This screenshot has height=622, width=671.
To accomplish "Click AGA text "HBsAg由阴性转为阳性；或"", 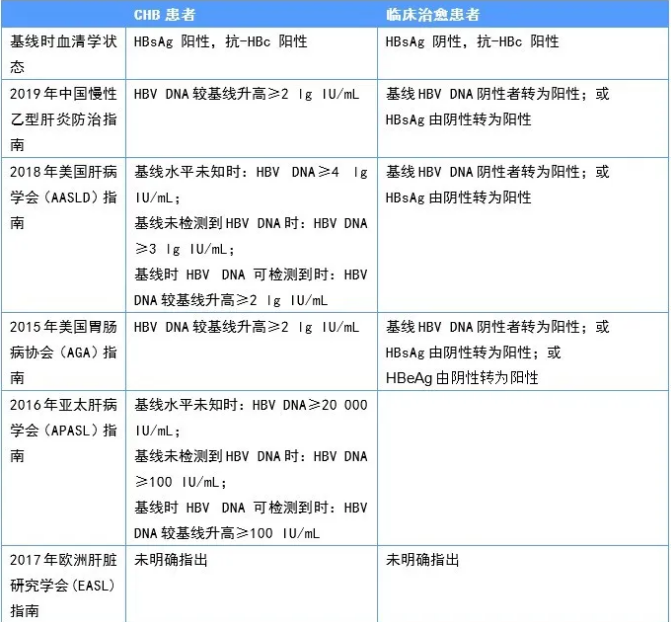I will [x=473, y=353].
